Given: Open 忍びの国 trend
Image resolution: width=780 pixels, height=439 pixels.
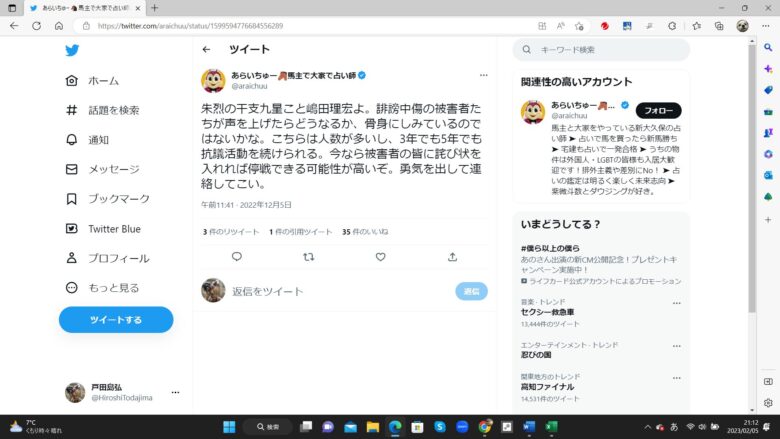Looking at the screenshot, I should pos(536,355).
